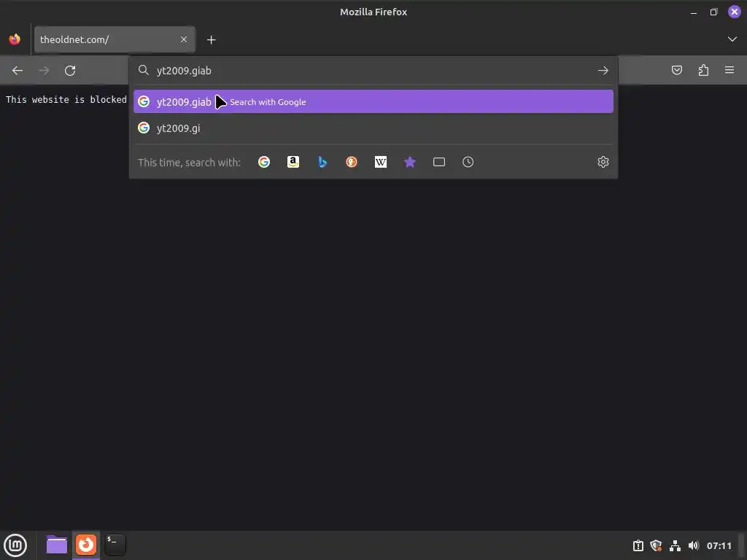Search this time with DuckDuckGo
Image resolution: width=747 pixels, height=560 pixels.
point(352,162)
